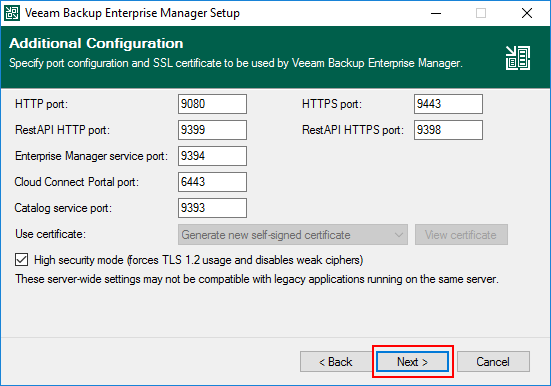The image size is (551, 386).
Task: Close the setup window
Action: (x=527, y=13)
